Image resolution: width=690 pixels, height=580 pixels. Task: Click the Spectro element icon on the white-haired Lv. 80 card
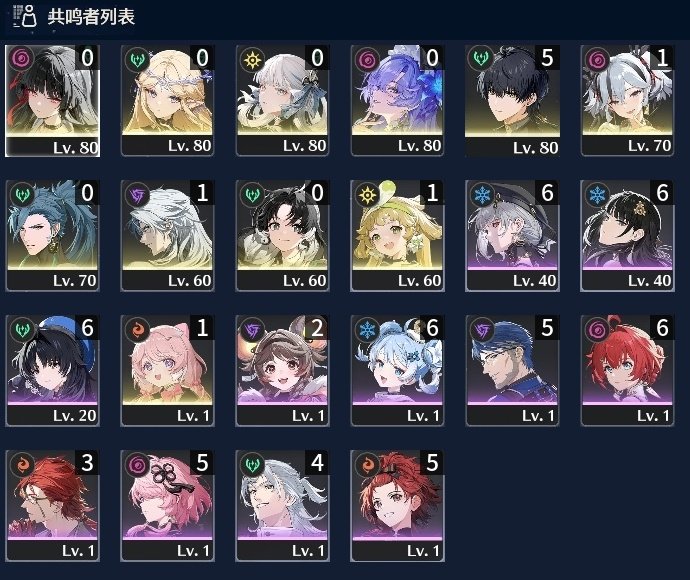click(253, 59)
